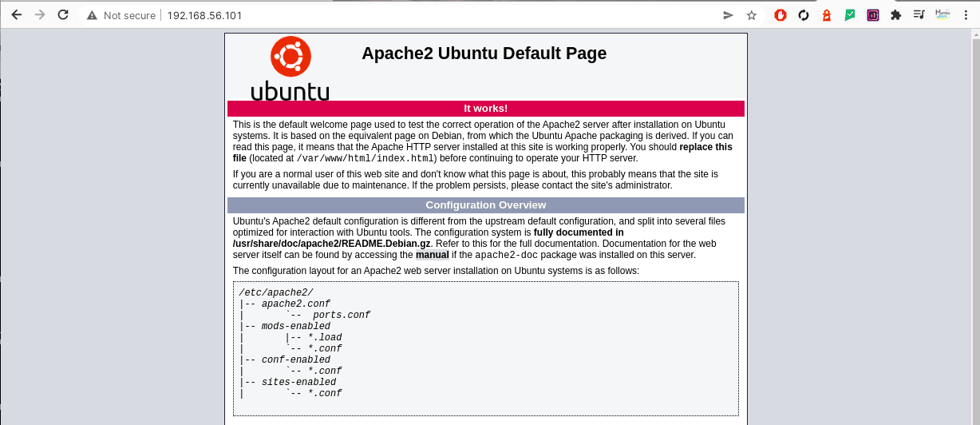This screenshot has width=980, height=425.
Task: Click the mods-enabled entry in the tree
Action: [296, 326]
